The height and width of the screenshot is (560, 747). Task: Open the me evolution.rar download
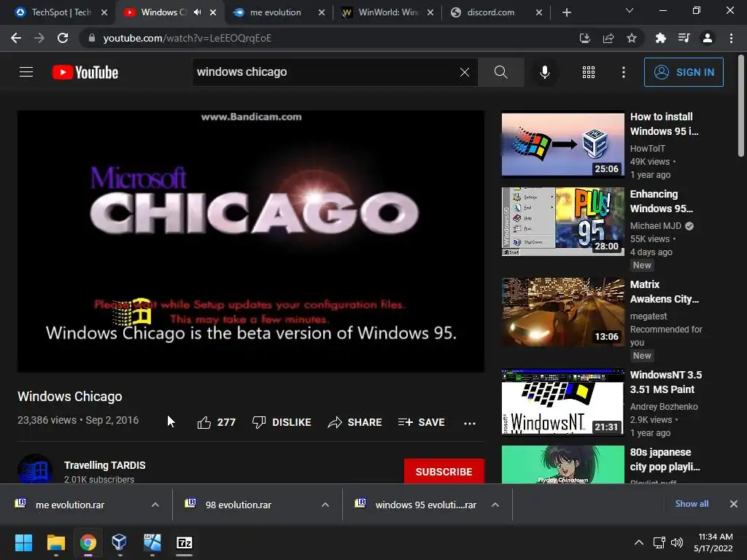point(70,505)
